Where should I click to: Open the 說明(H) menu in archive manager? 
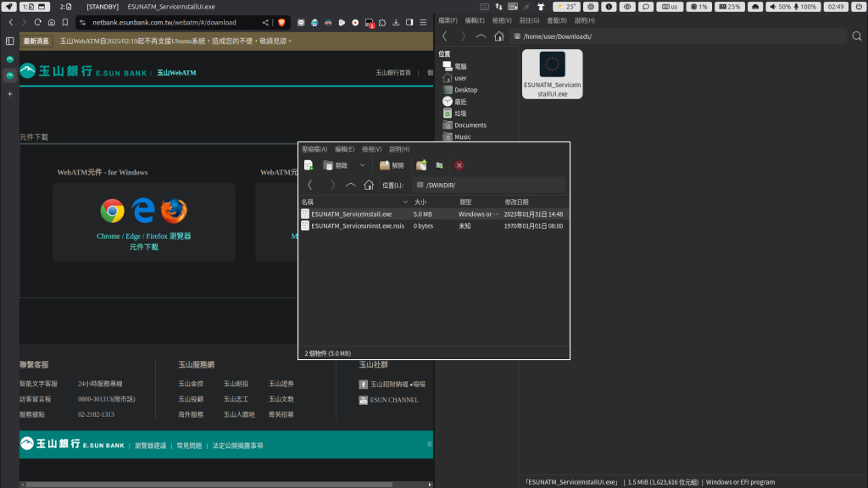click(399, 149)
